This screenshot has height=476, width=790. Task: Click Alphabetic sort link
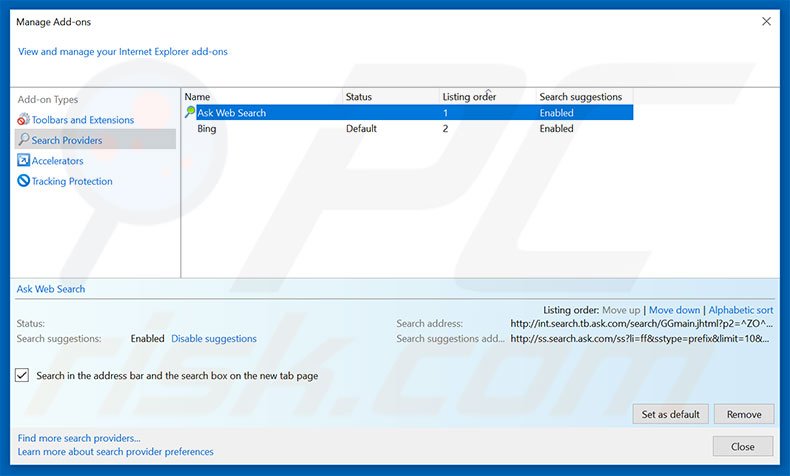click(741, 310)
